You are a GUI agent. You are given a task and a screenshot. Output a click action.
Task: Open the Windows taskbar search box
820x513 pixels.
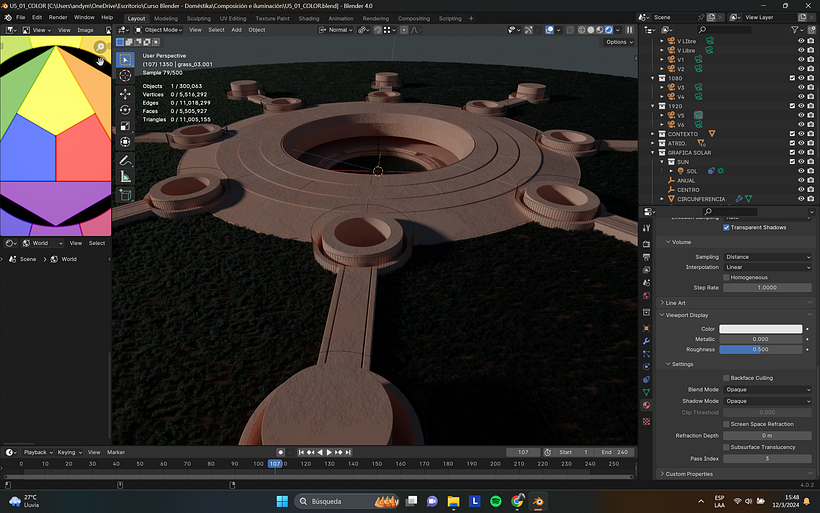click(345, 501)
